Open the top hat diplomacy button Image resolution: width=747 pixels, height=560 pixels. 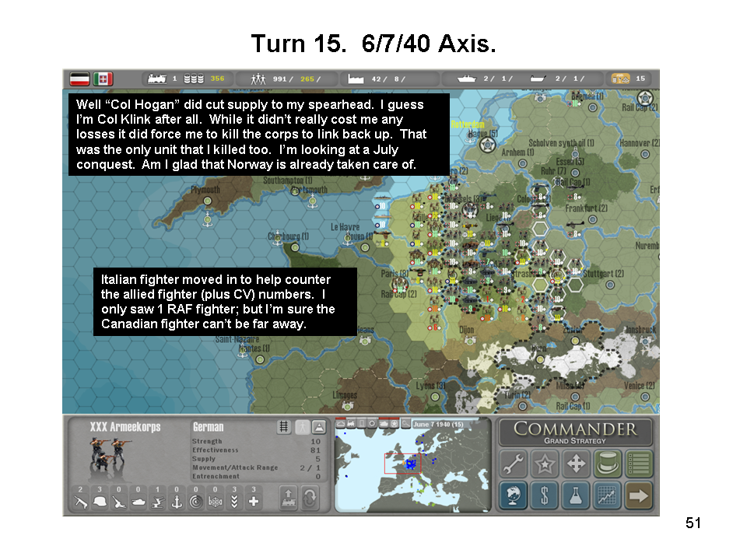coord(607,464)
